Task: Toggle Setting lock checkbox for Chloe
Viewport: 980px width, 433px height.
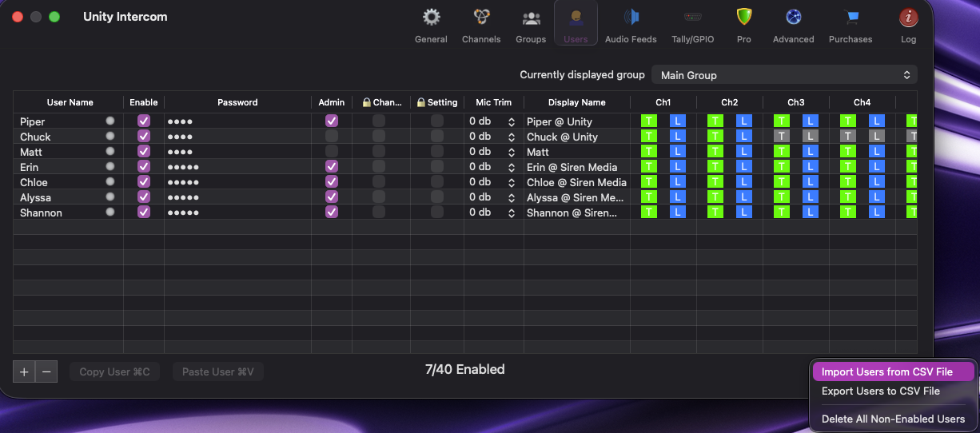Action: 437,181
